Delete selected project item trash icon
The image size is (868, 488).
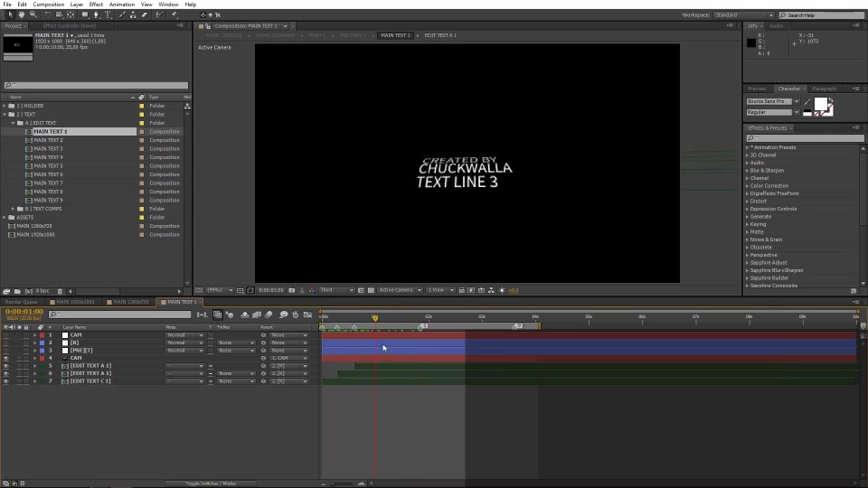(x=61, y=292)
